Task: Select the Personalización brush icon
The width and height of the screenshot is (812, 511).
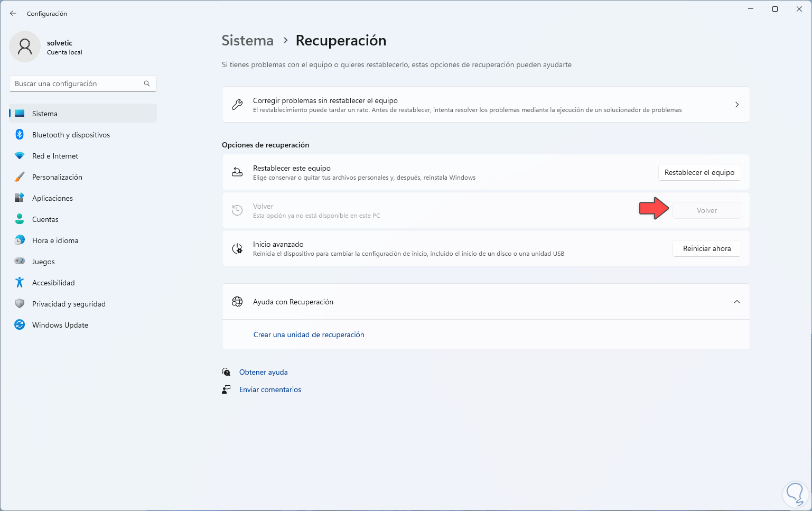Action: coord(20,176)
